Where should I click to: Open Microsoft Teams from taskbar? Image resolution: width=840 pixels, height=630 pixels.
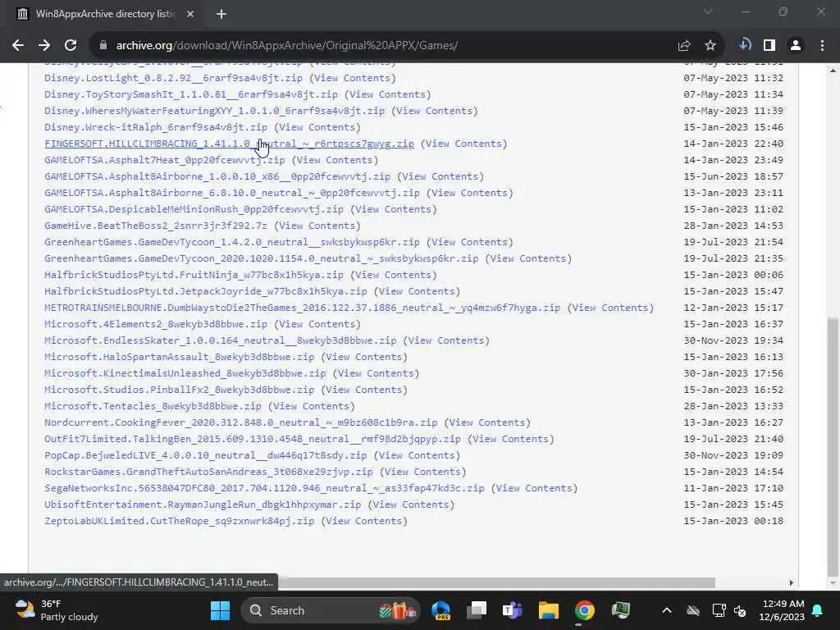click(x=512, y=610)
